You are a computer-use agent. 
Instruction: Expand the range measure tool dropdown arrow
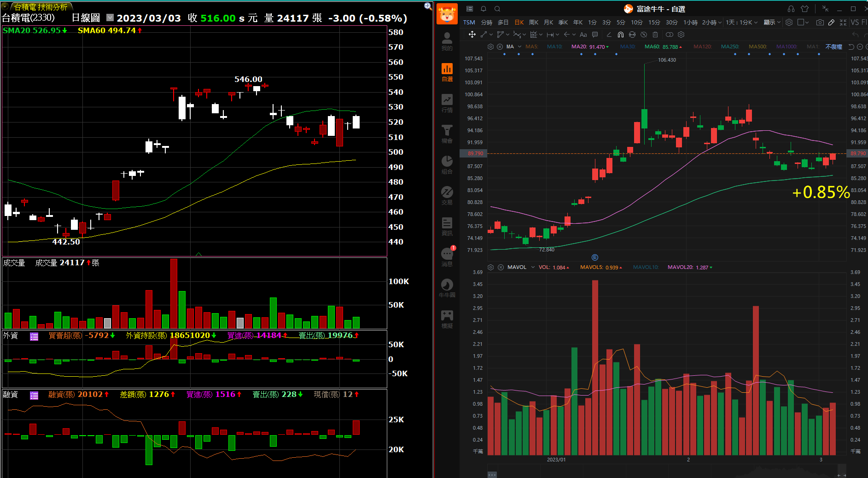557,35
